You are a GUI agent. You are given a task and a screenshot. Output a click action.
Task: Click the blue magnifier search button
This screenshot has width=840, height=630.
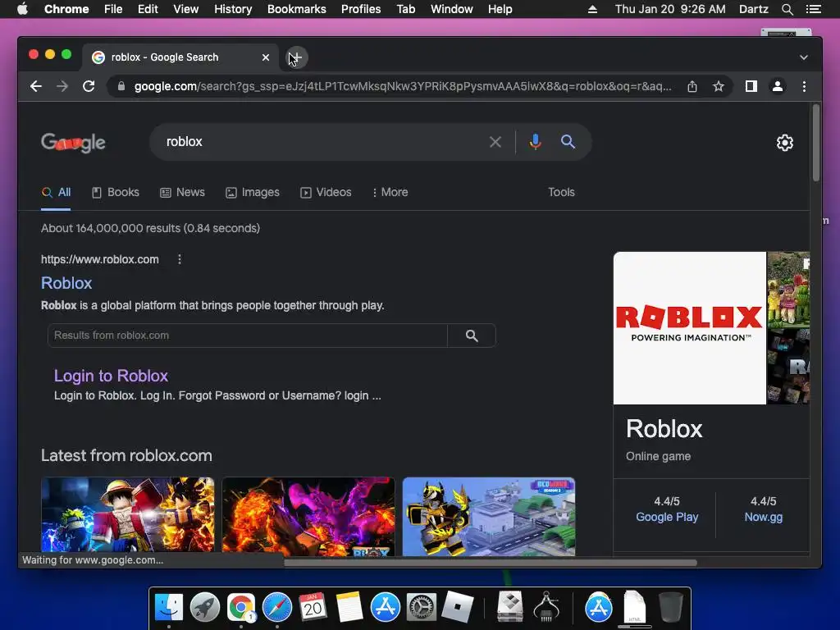(x=568, y=142)
